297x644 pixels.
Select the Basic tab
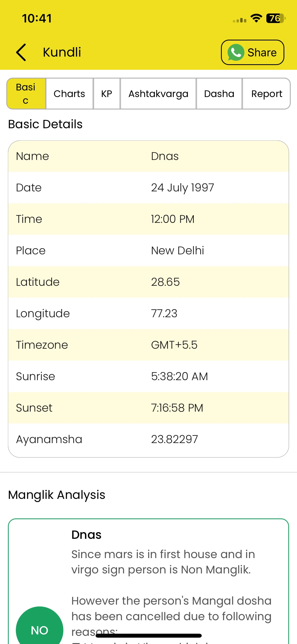26,94
